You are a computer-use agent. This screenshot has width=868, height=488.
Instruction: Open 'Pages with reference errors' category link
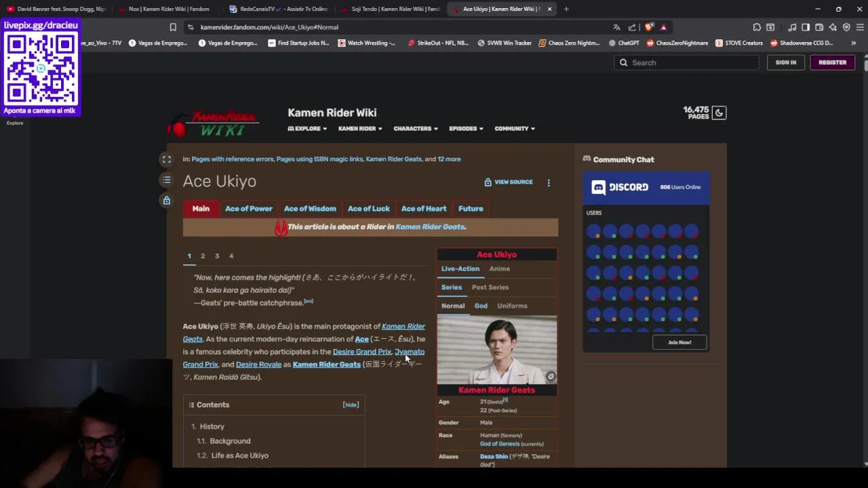(233, 159)
